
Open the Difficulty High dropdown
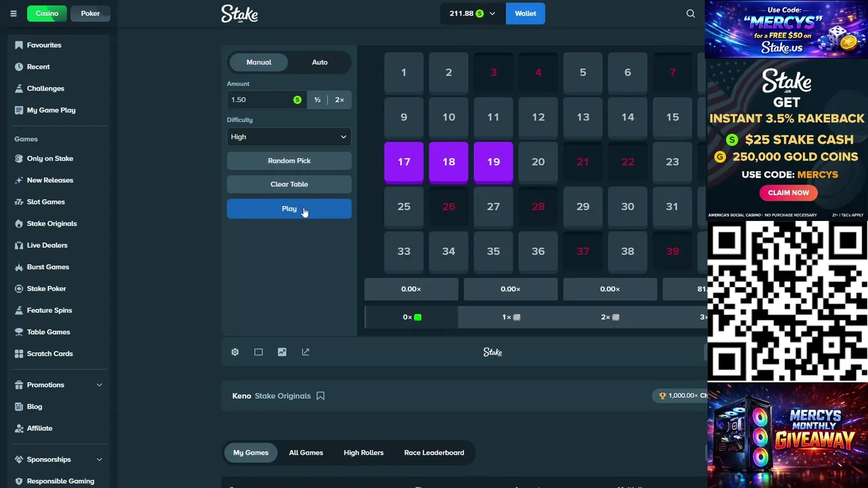289,137
